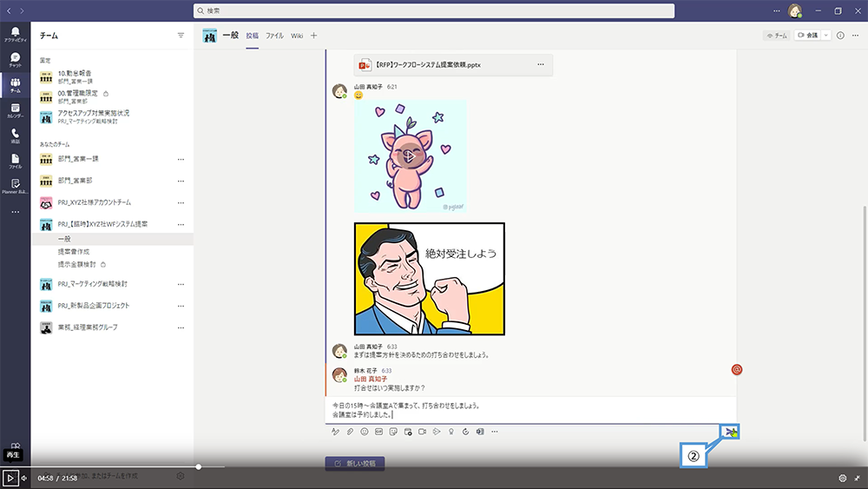
Task: Open the Planner app in left rail
Action: pos(15,186)
